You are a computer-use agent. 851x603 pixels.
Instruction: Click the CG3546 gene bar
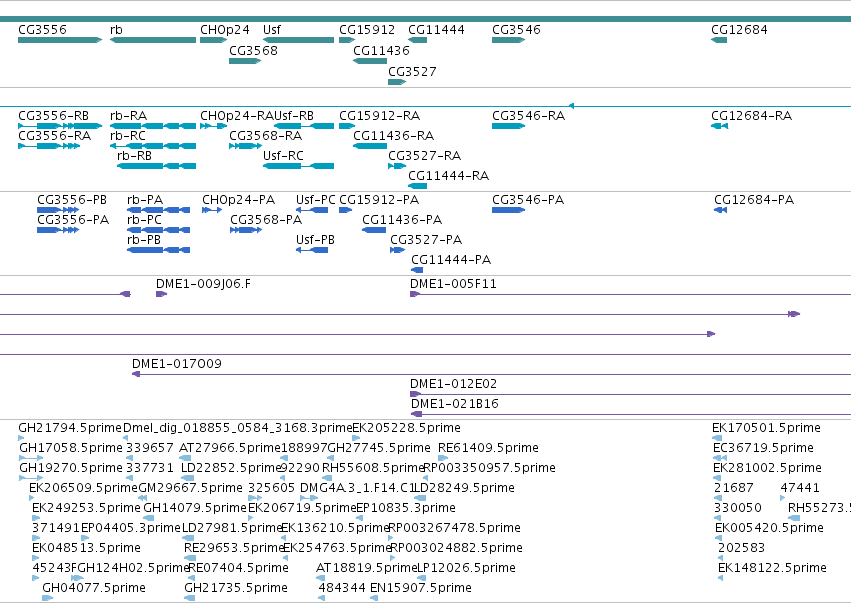click(x=509, y=40)
